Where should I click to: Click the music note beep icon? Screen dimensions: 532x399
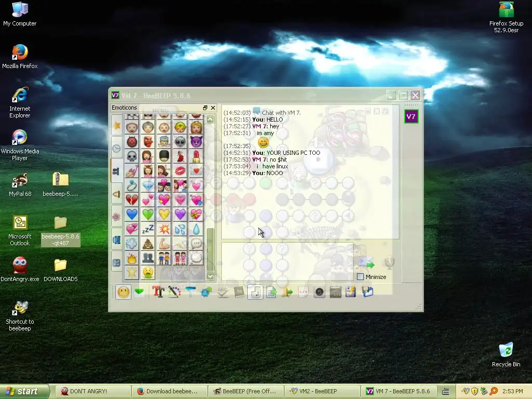click(255, 292)
